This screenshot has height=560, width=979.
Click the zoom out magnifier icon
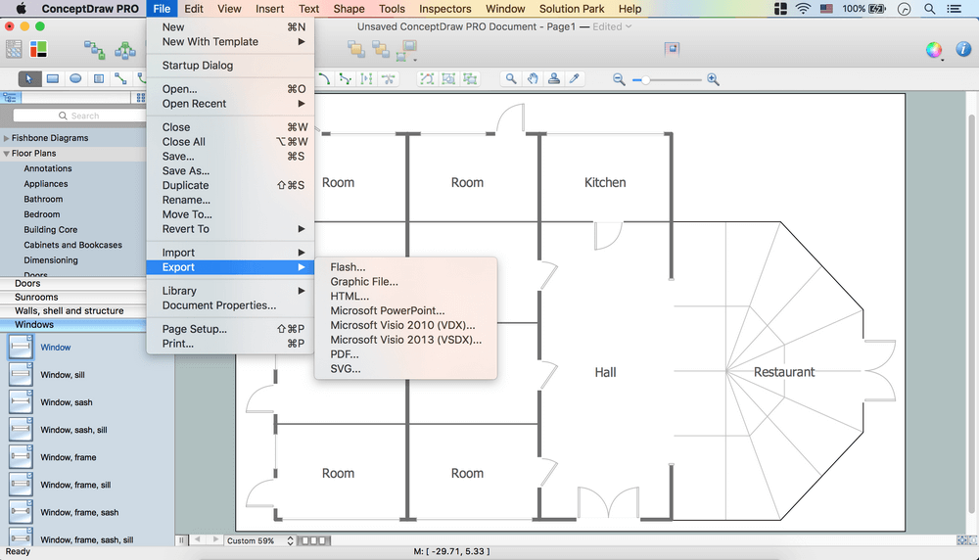619,79
